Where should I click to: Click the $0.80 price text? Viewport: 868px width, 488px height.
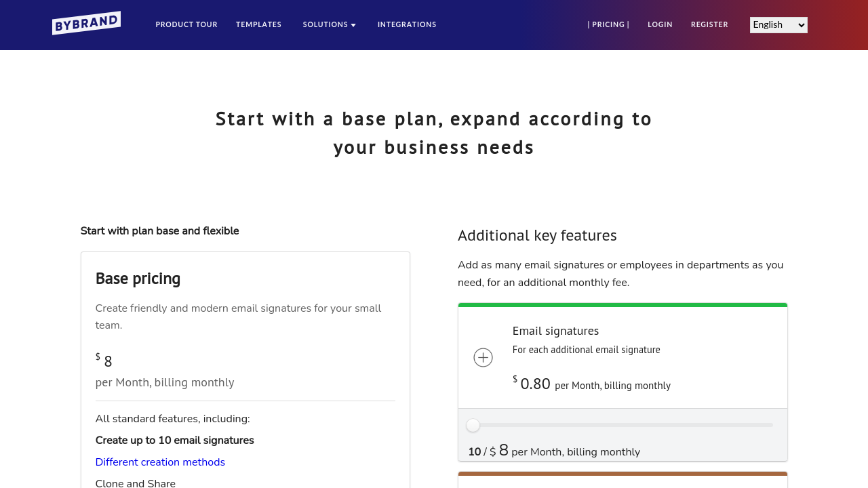534,384
